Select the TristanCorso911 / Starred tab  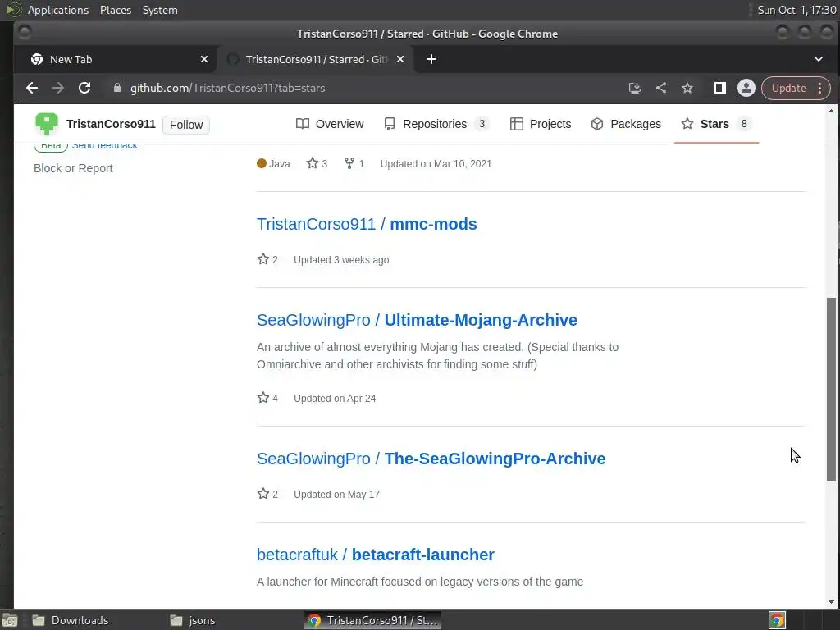(x=316, y=59)
